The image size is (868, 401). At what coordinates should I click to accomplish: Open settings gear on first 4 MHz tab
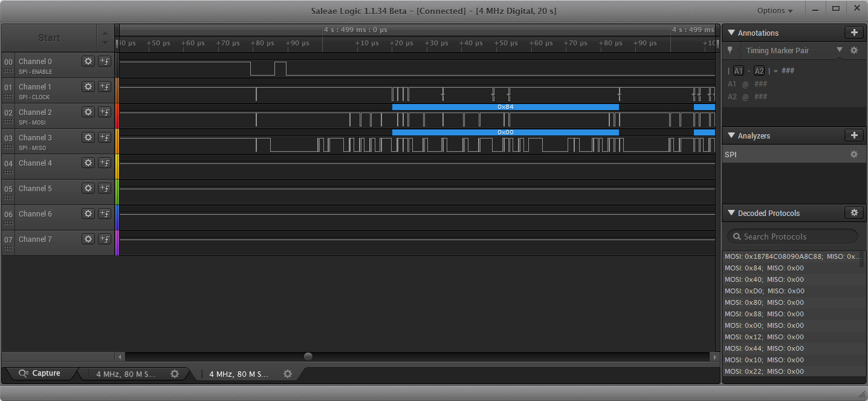[x=175, y=374]
